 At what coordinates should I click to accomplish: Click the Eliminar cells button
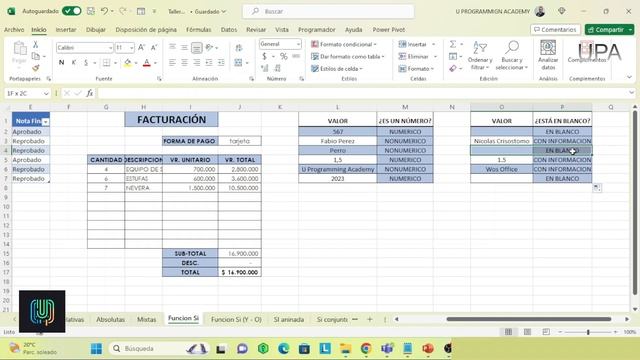[x=413, y=56]
